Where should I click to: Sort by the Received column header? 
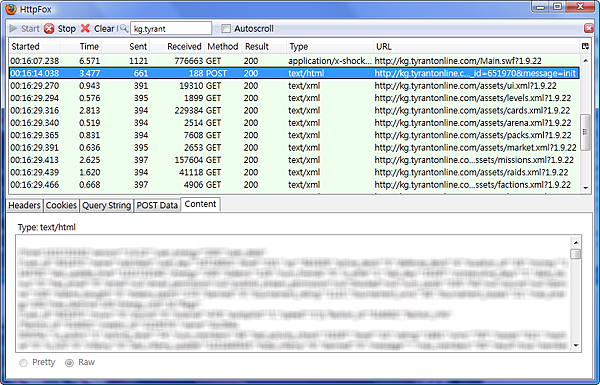pos(177,46)
